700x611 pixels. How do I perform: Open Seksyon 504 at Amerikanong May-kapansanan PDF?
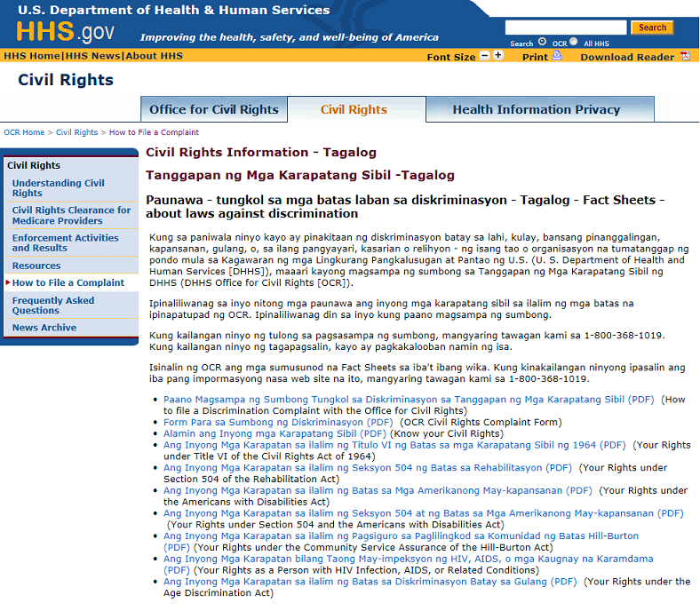pos(423,513)
